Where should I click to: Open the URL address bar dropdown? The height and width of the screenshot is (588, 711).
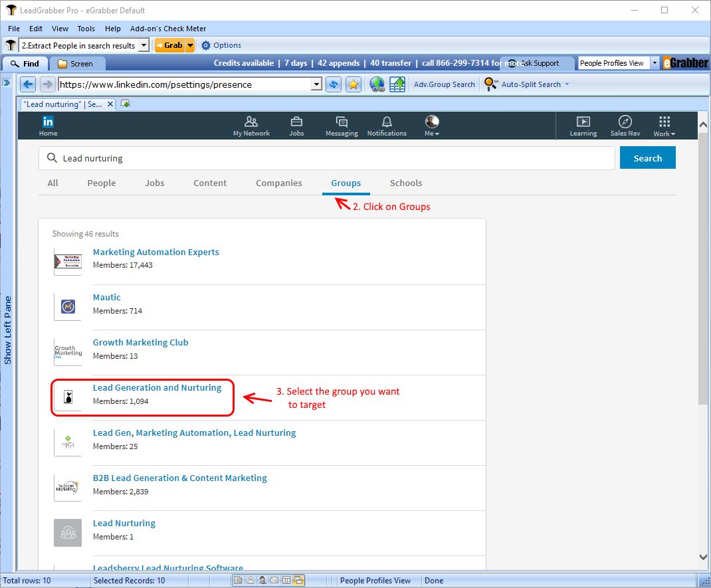tap(316, 84)
